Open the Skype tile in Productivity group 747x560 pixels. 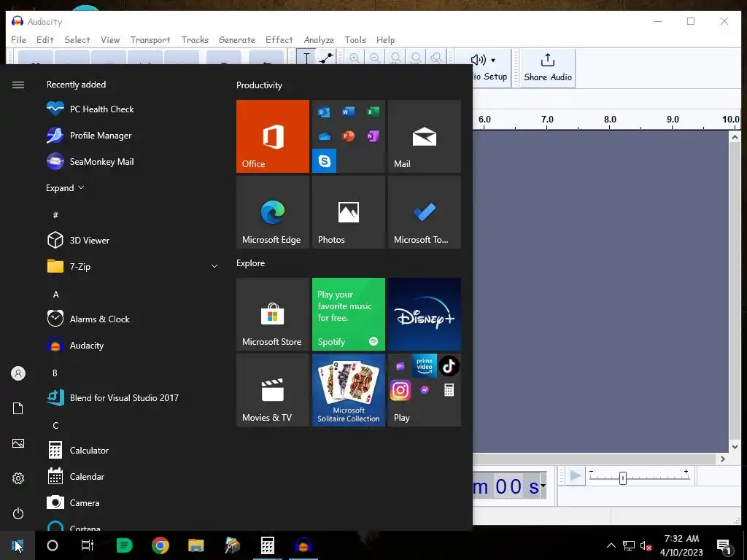325,160
